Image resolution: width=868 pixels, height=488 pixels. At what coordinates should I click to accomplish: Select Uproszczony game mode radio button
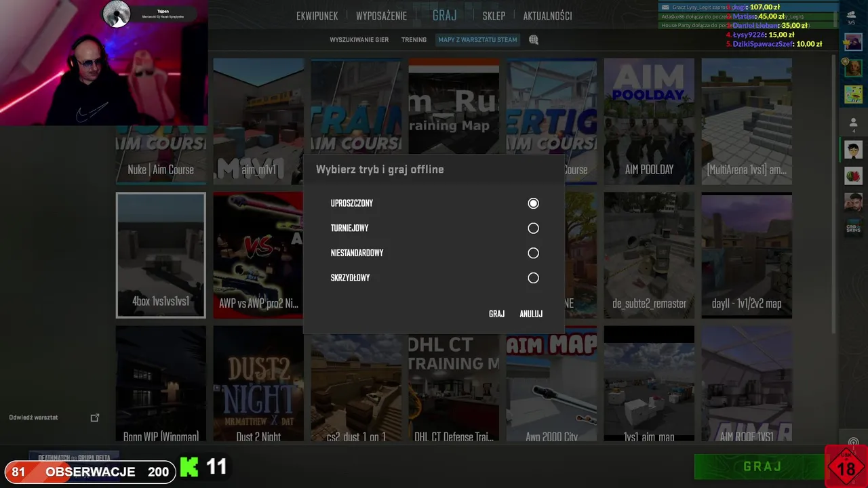click(533, 203)
